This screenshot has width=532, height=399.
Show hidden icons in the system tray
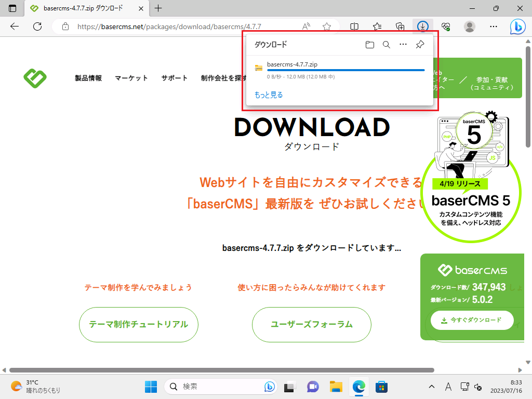point(432,387)
